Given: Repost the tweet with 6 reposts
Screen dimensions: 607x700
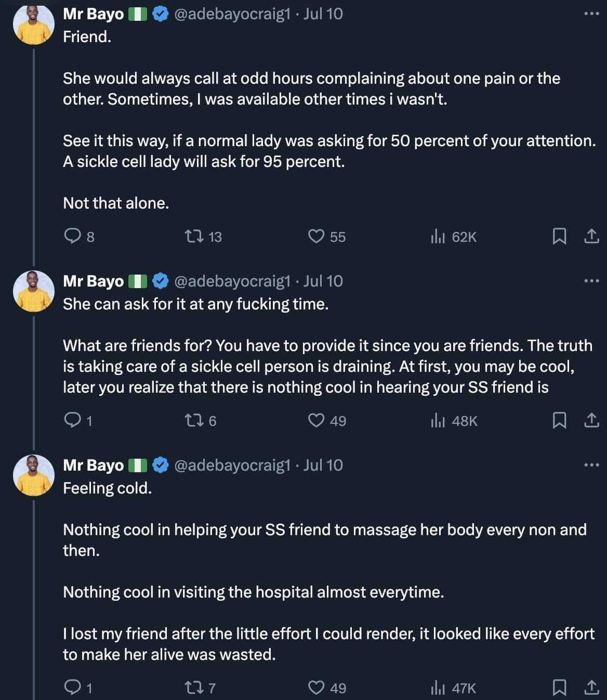Looking at the screenshot, I should coord(194,420).
